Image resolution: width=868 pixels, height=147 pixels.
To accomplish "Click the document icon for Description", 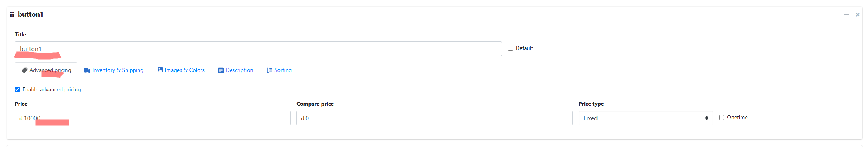I will pyautogui.click(x=221, y=70).
